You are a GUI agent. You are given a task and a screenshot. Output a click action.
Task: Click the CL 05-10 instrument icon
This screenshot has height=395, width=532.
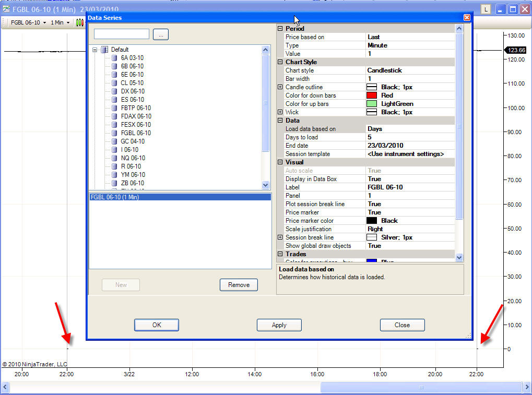click(115, 83)
